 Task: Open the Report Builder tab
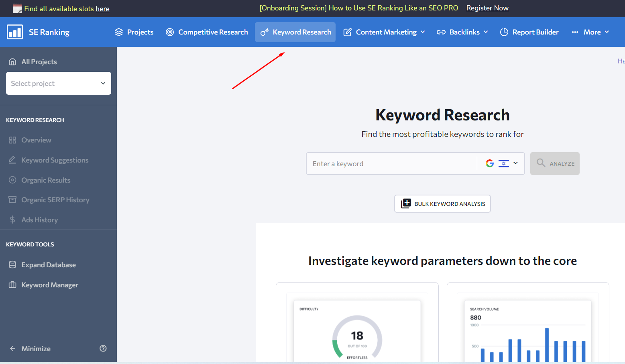(529, 32)
